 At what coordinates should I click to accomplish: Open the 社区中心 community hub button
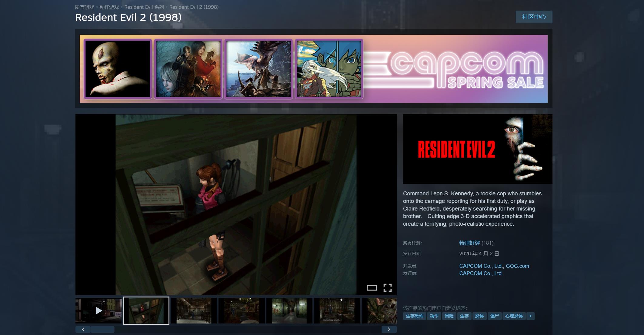click(x=534, y=17)
